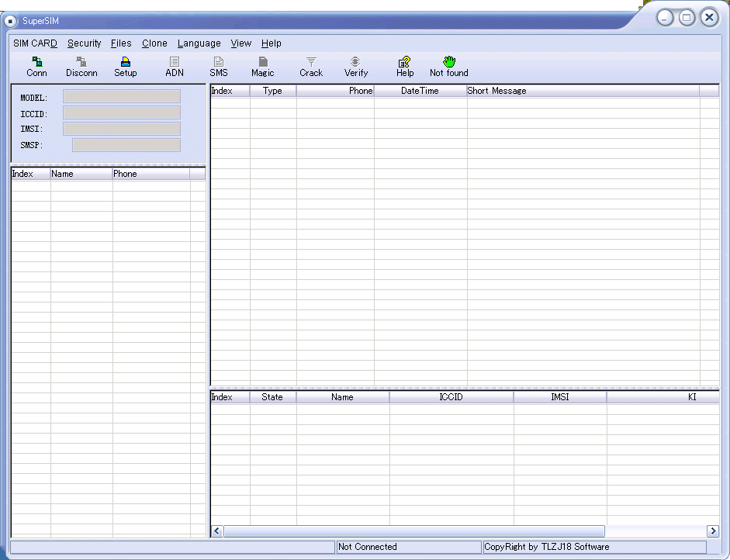Expand the Clone menu

tap(154, 43)
